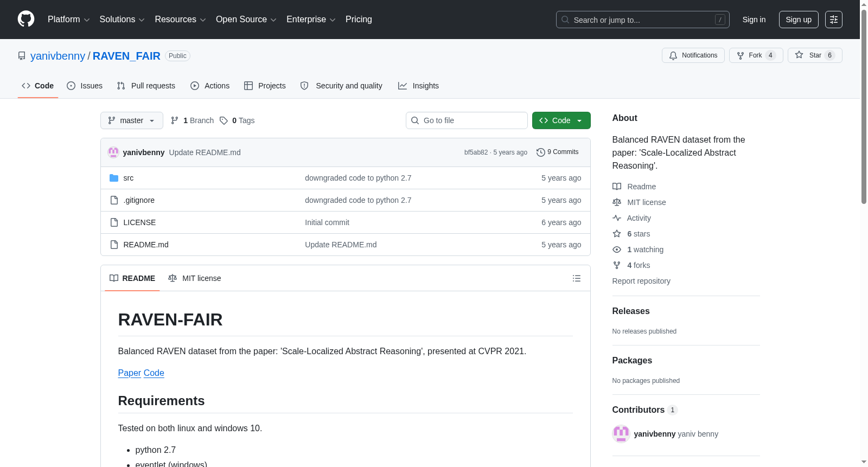Open the README outline list icon
Image resolution: width=868 pixels, height=467 pixels.
[577, 278]
